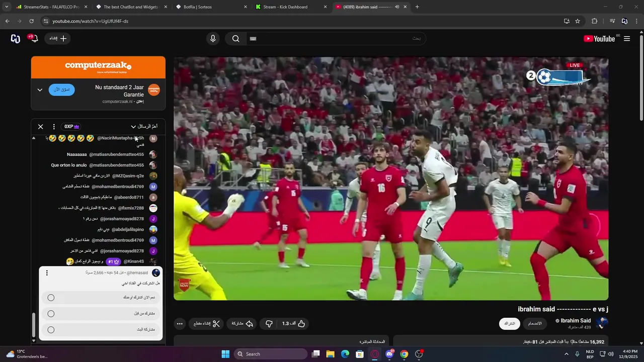Select first poll option radio button
644x362 pixels.
coord(51,298)
